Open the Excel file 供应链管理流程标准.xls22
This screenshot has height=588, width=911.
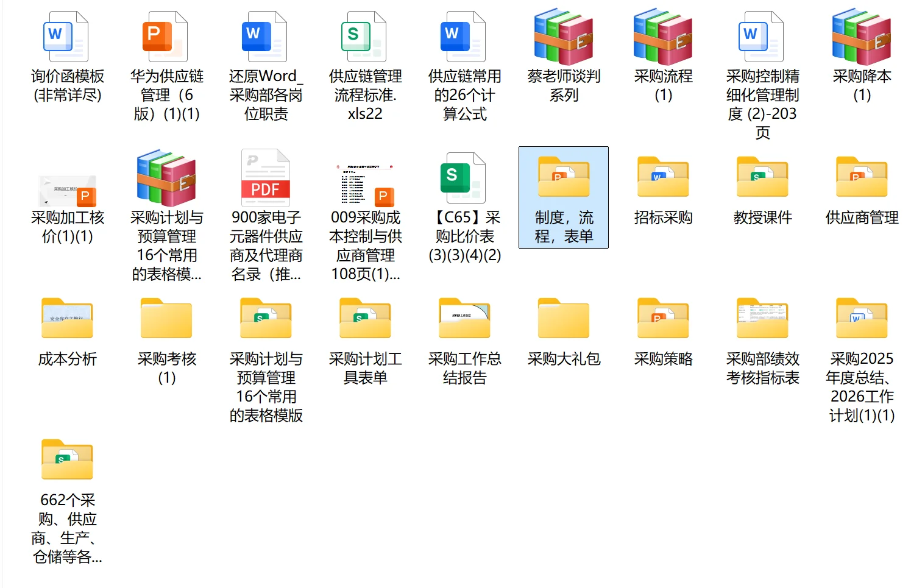[x=364, y=38]
